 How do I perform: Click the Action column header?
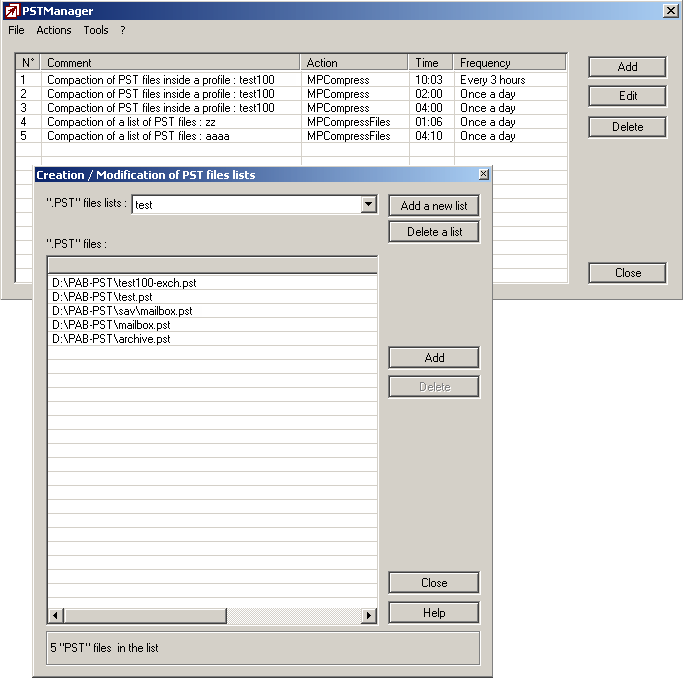point(355,63)
